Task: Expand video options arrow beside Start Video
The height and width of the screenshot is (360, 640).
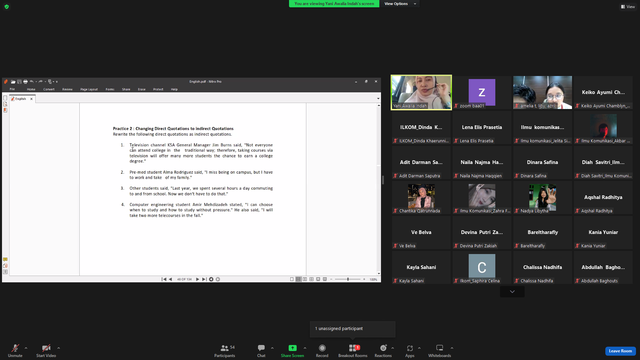Action: 58,348
